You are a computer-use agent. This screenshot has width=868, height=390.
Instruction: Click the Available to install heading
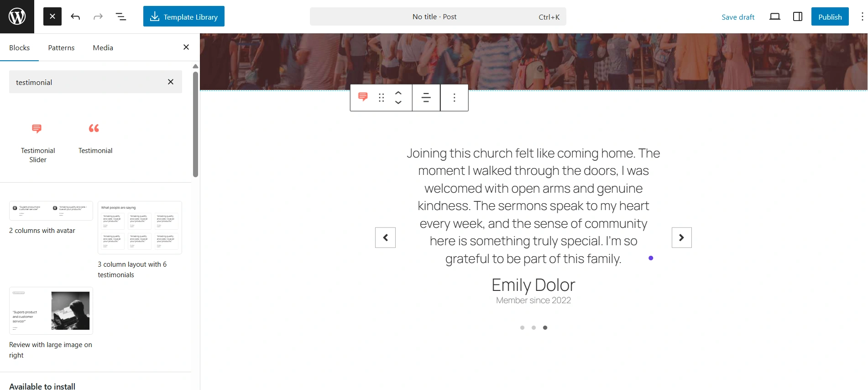click(x=42, y=386)
